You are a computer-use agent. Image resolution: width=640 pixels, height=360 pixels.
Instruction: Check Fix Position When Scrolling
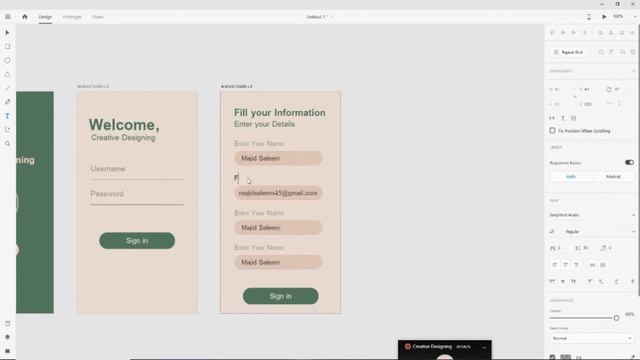(552, 131)
